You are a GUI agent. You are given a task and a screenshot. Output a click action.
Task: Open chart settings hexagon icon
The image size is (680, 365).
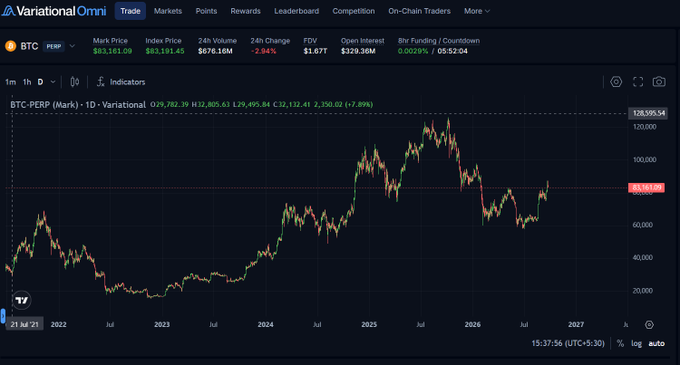tap(616, 82)
